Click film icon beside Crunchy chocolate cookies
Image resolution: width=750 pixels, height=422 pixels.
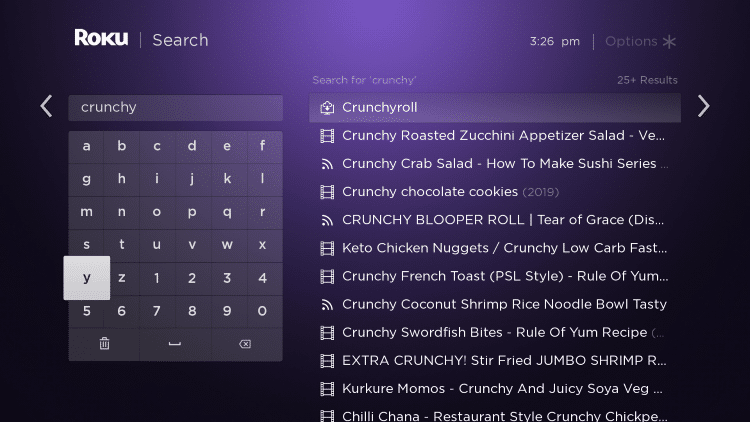327,192
